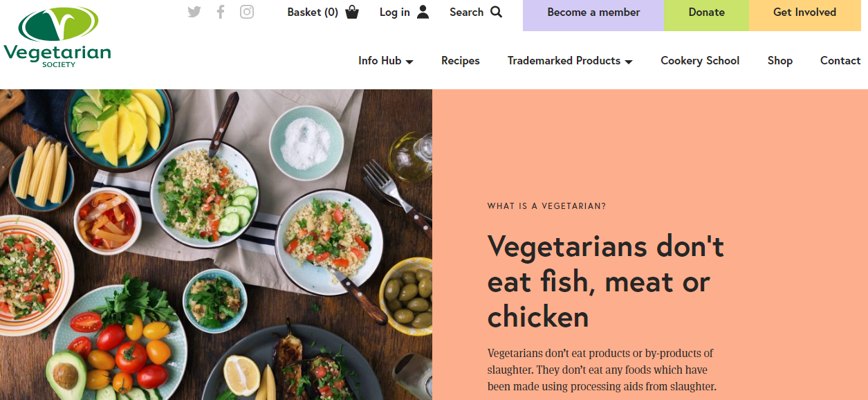868x400 pixels.
Task: Open the Get Involved link
Action: click(804, 12)
